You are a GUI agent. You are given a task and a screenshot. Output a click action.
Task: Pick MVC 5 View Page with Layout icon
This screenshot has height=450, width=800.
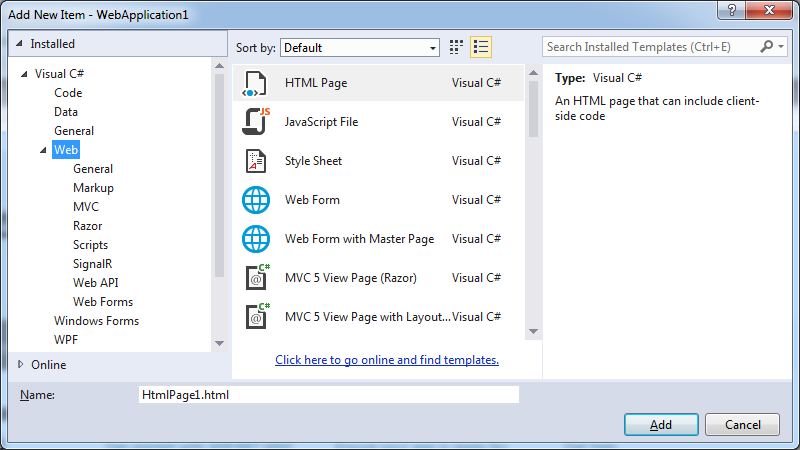click(256, 317)
